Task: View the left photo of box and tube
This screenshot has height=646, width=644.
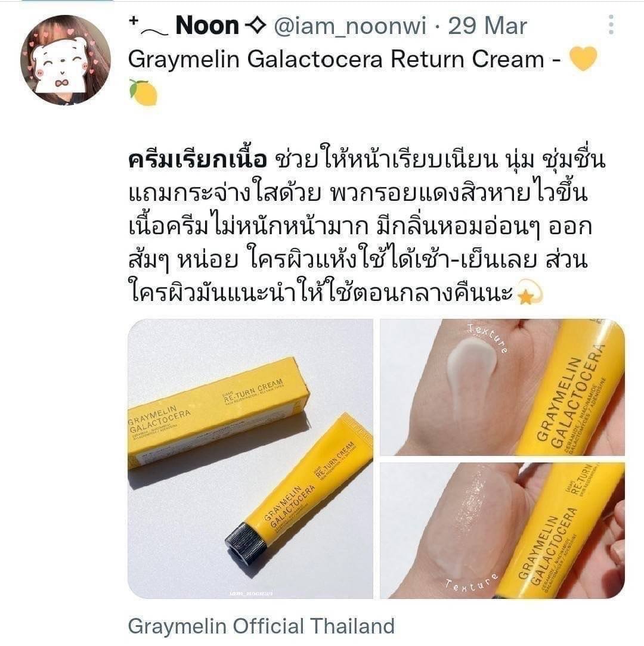Action: coord(250,458)
